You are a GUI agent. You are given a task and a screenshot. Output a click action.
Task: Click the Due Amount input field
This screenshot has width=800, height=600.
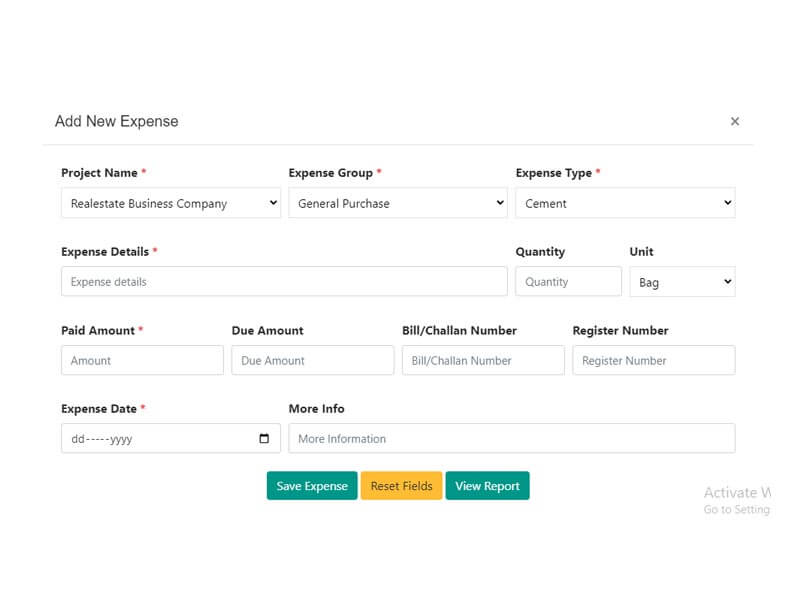[x=312, y=360]
